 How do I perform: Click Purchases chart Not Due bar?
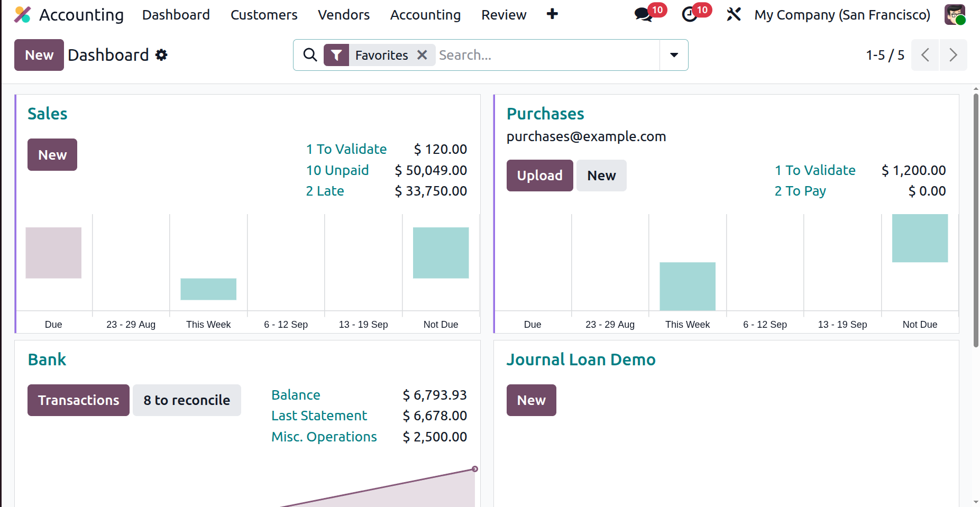coord(920,238)
